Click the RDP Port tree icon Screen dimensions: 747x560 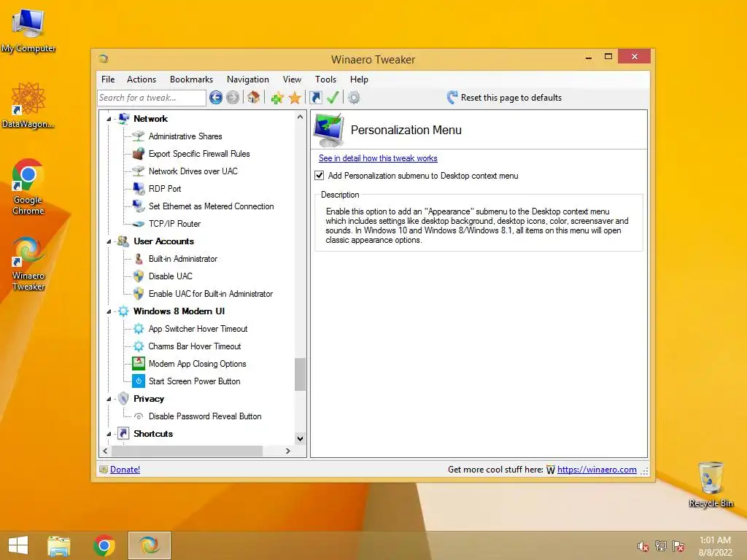pos(138,189)
